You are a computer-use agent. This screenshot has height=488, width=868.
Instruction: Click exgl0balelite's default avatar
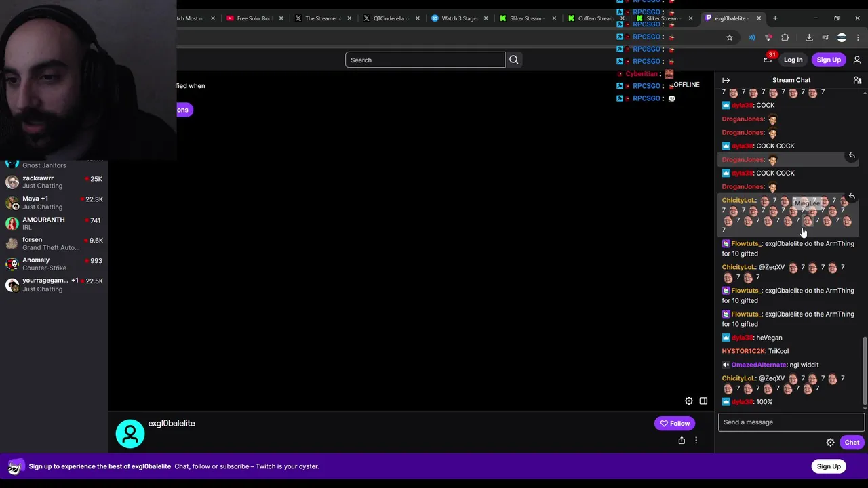[x=130, y=434]
